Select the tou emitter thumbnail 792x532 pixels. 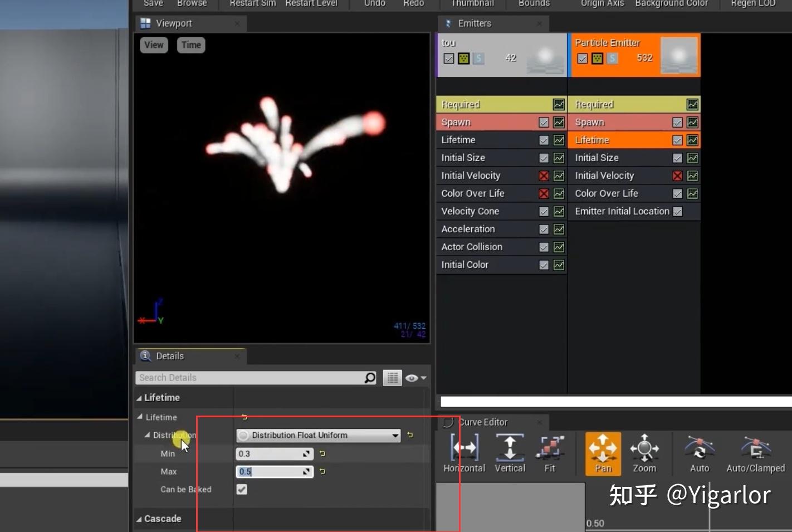(545, 56)
